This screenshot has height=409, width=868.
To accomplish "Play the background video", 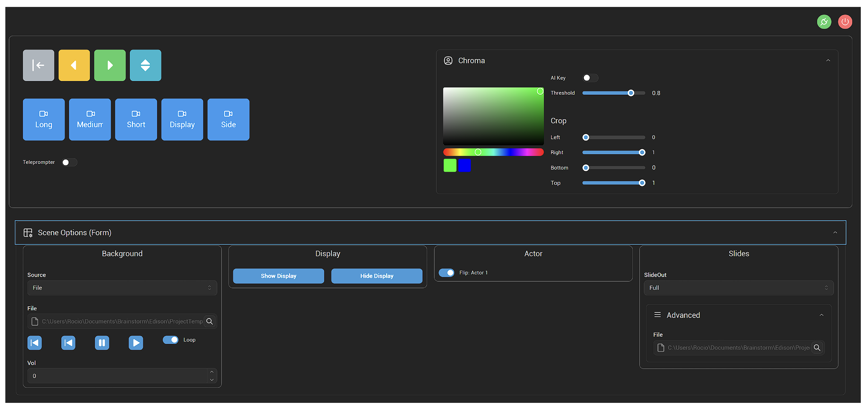I will (136, 343).
